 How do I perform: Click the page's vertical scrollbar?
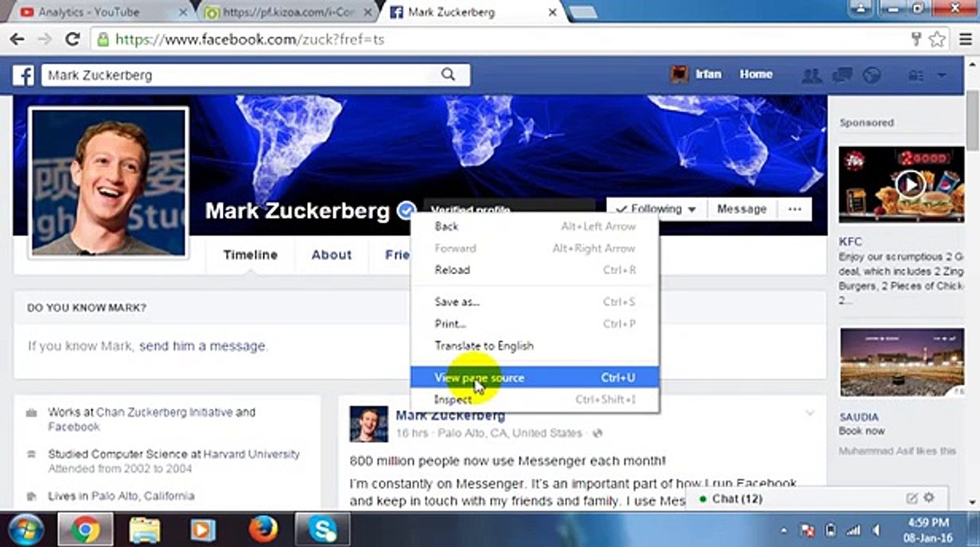pyautogui.click(x=972, y=122)
